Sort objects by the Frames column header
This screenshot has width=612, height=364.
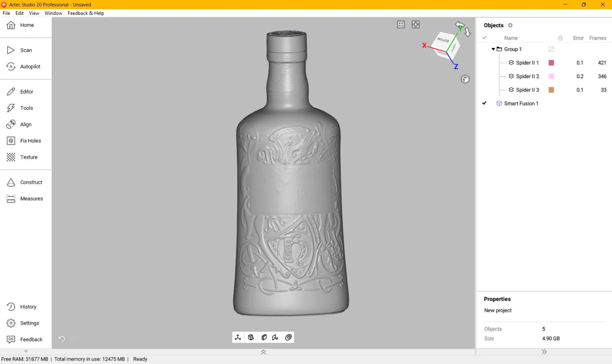pos(598,38)
